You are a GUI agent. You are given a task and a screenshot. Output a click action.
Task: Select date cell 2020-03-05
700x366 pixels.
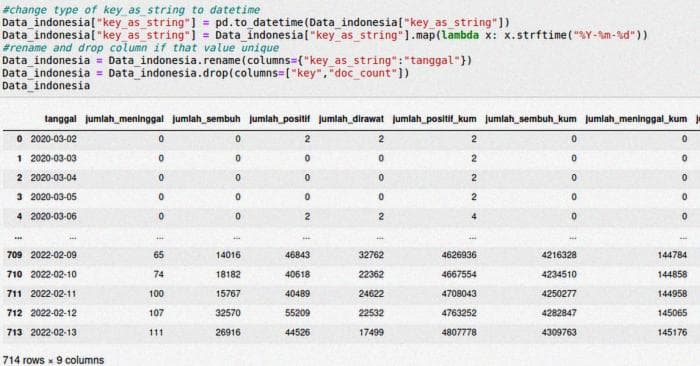(x=54, y=197)
